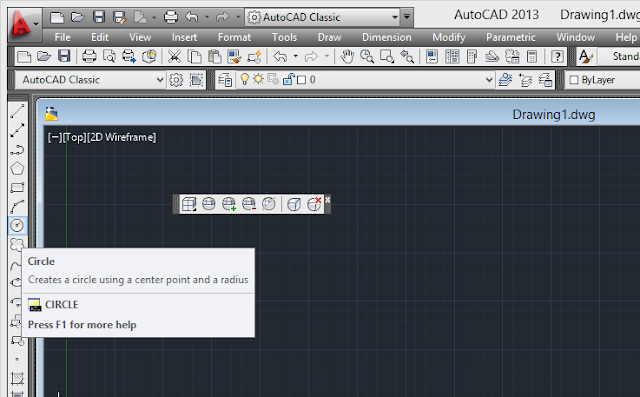Click Open in the Quick Access toolbar
This screenshot has width=640, height=397.
[78, 17]
